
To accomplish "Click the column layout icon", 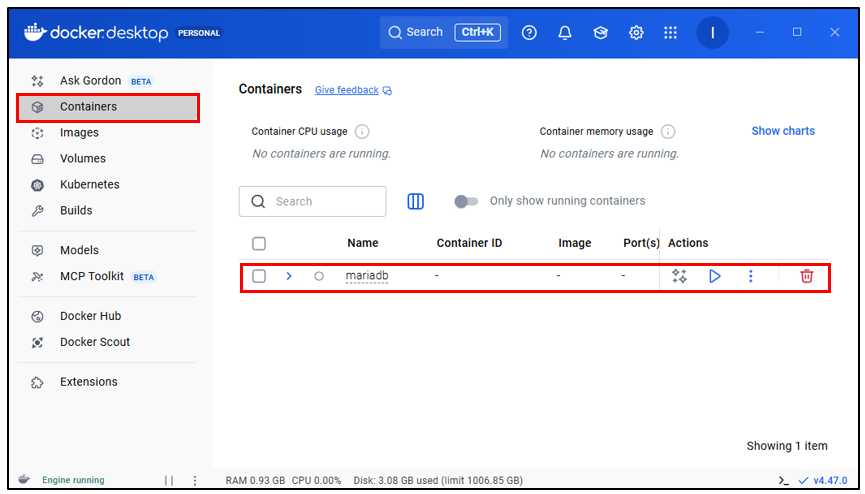I will tap(415, 201).
